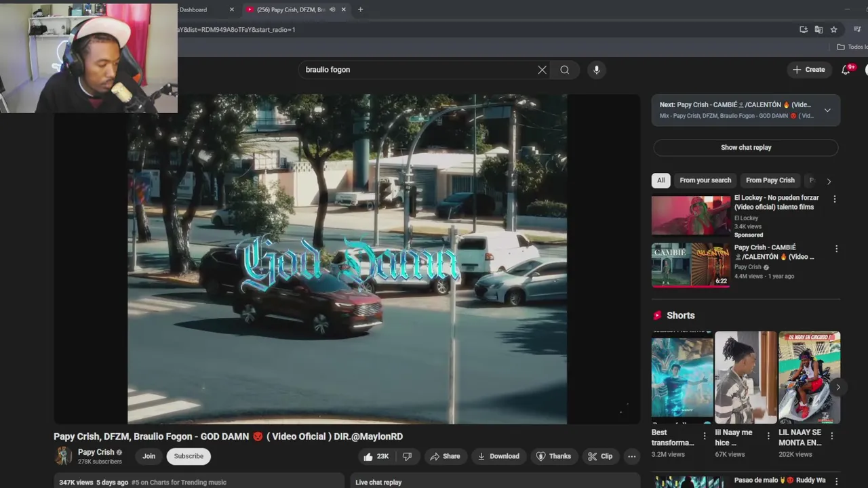Open the lil Naay me hice short
This screenshot has width=868, height=488.
point(746,378)
